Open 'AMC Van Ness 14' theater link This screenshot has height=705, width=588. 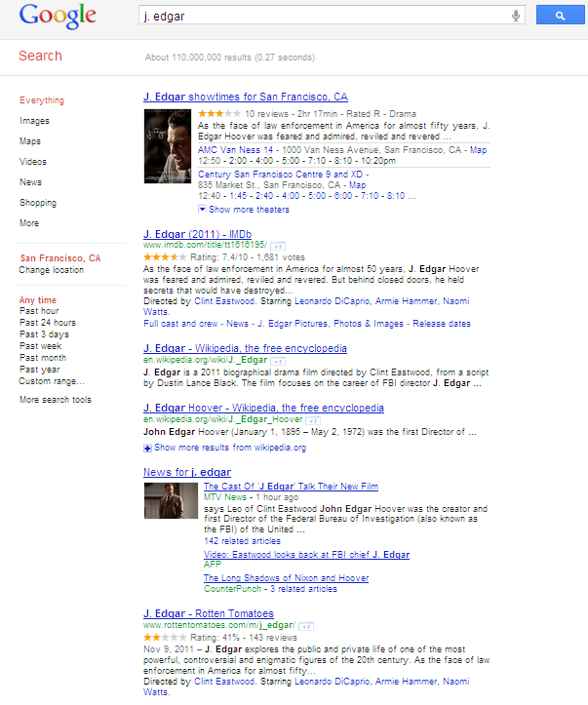coord(236,150)
